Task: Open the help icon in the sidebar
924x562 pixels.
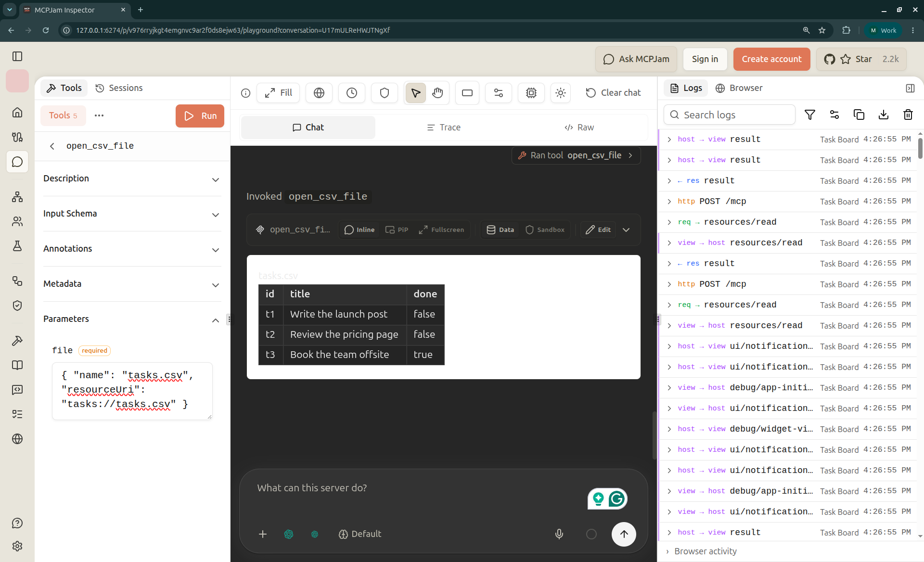Action: click(x=17, y=523)
